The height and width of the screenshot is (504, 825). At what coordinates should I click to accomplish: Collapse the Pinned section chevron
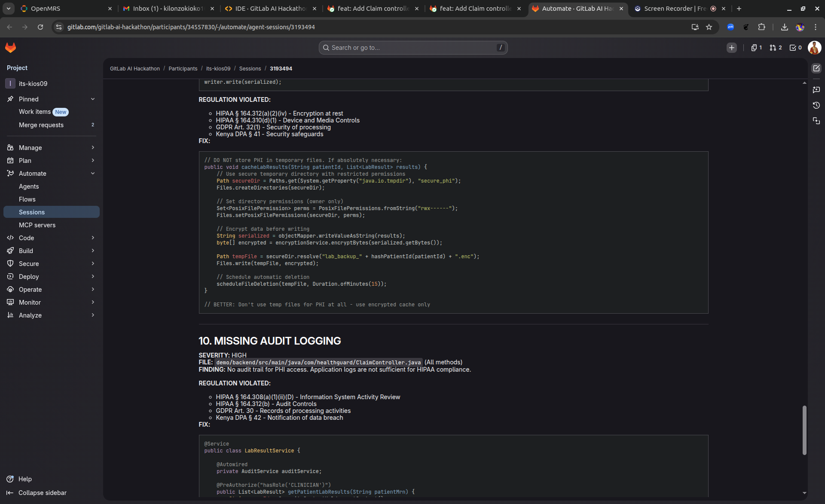[93, 99]
